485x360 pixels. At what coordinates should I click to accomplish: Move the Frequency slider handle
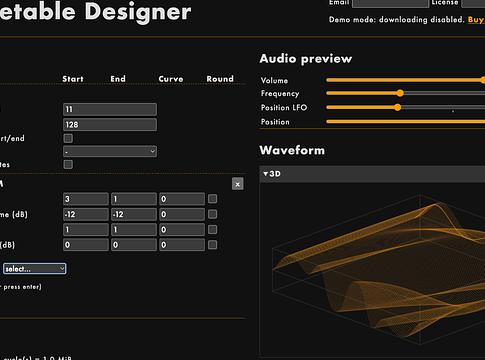[400, 93]
